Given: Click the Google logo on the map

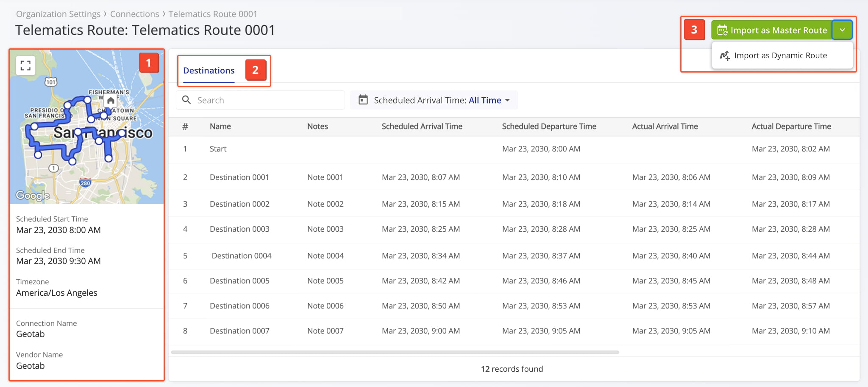Looking at the screenshot, I should click(33, 195).
